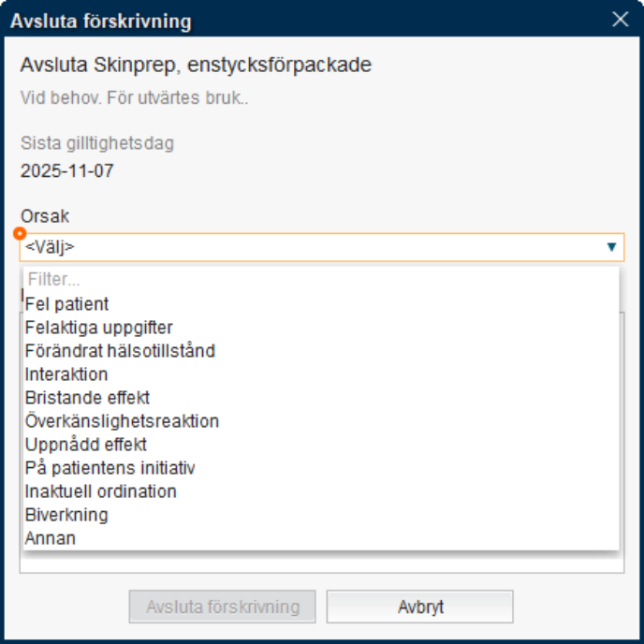The width and height of the screenshot is (644, 644).
Task: Click the Avsluta förskrivning button
Action: click(222, 607)
